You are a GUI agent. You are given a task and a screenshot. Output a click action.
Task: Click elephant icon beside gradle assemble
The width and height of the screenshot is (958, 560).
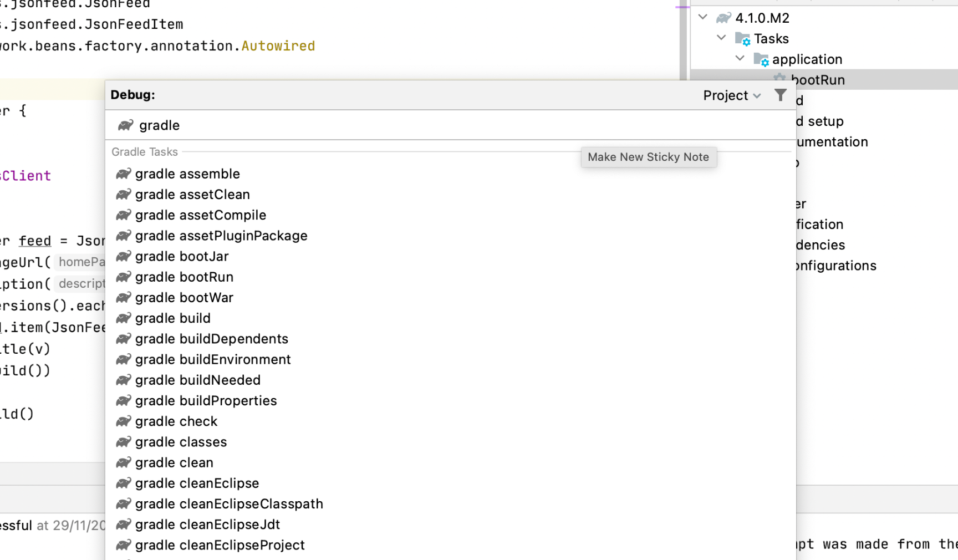point(123,174)
